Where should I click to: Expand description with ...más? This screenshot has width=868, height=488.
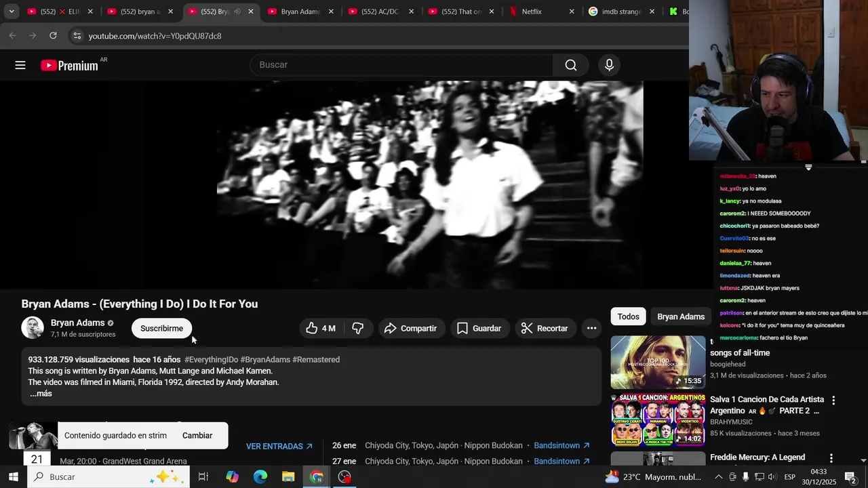pos(41,394)
